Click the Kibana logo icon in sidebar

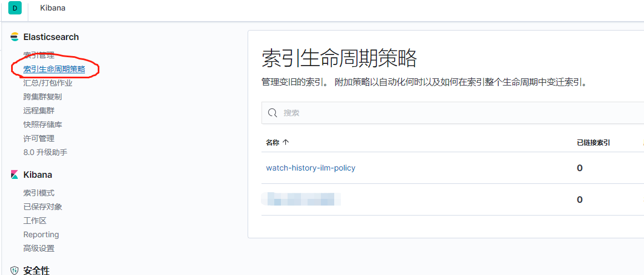coord(14,174)
